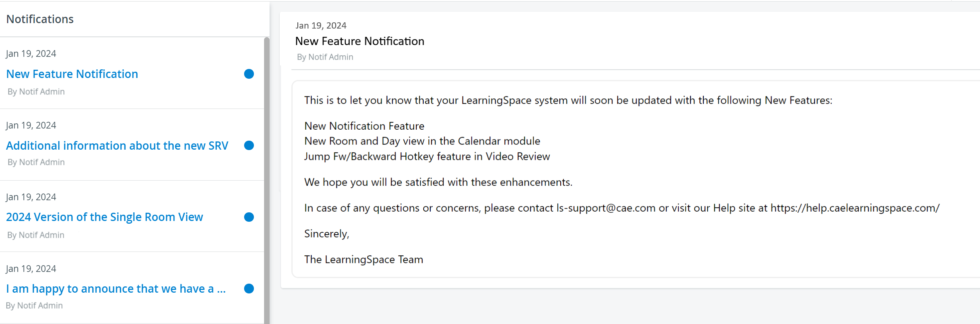The image size is (980, 324).
Task: Click Jump Fw/Backward Hotkey feature line
Action: tap(427, 157)
